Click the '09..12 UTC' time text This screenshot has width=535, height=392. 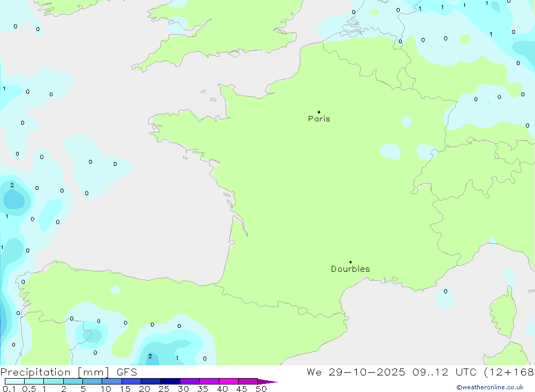(x=445, y=372)
